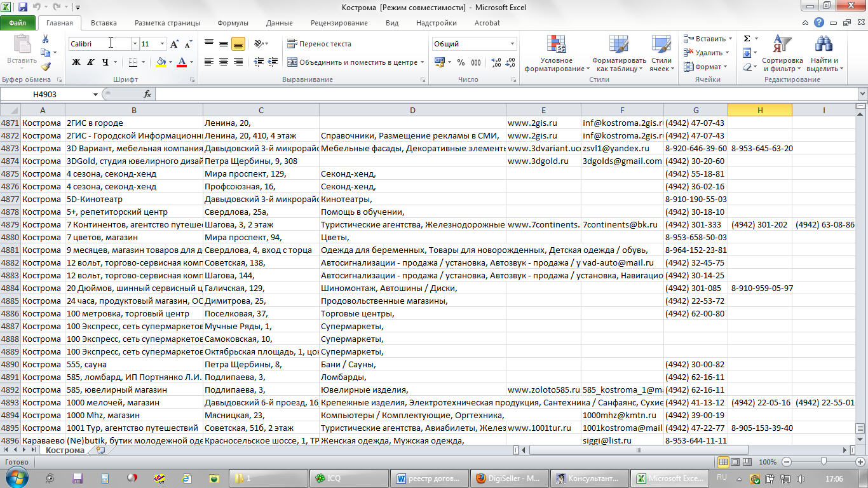Open DigiSeller Firefox taskbar window
Viewport: 868px width, 488px height.
(509, 478)
